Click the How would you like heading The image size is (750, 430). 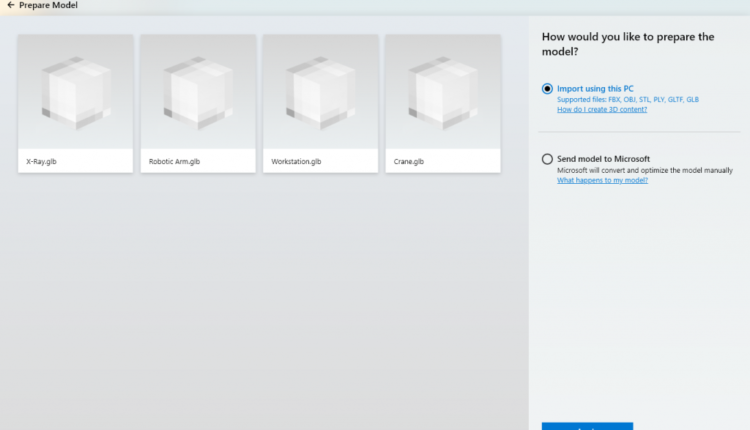(x=627, y=44)
